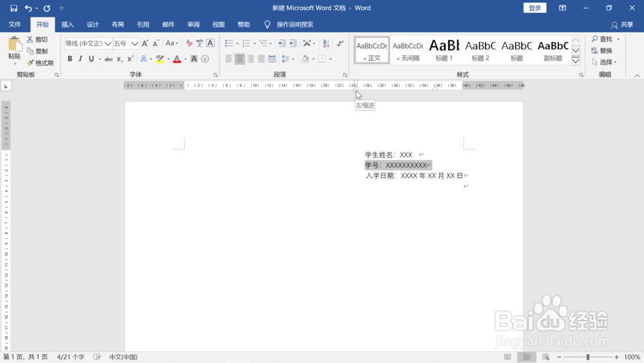
Task: Cut selection with 剪切 scissors
Action: 37,39
